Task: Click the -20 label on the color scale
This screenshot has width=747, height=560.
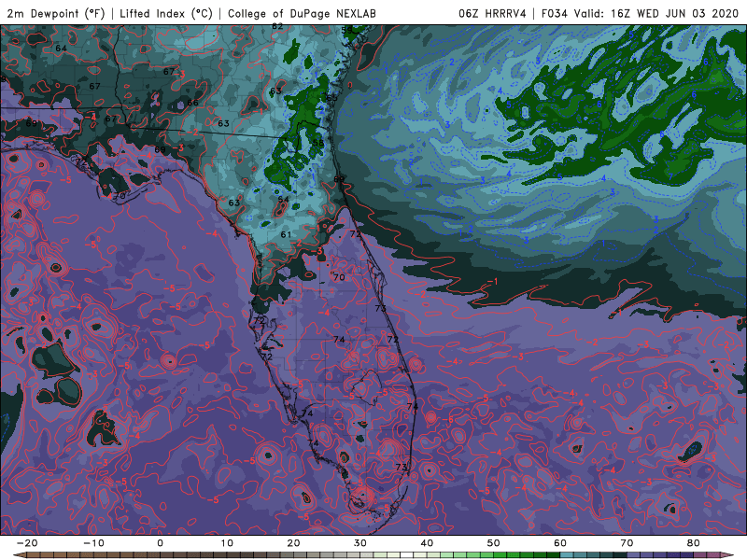Action: point(27,543)
